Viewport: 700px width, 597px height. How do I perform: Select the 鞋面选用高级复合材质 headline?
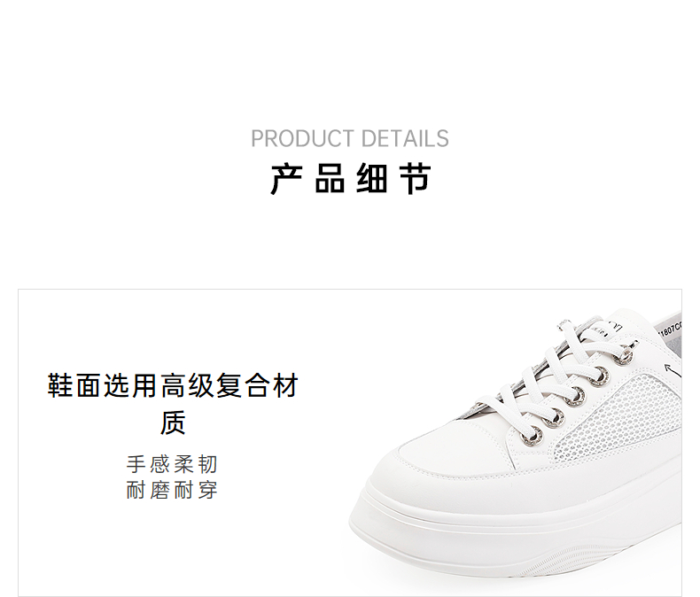172,404
